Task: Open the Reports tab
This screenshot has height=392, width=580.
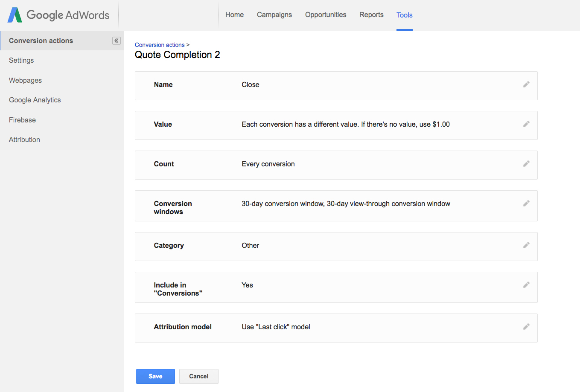Action: [x=371, y=15]
